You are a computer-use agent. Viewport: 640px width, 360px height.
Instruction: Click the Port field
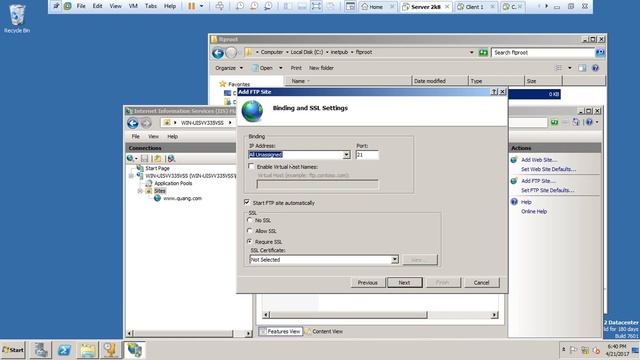pos(367,155)
